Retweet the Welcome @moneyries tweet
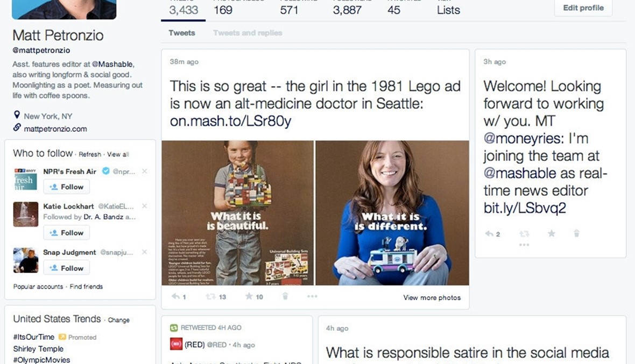The height and width of the screenshot is (364, 635). (524, 234)
